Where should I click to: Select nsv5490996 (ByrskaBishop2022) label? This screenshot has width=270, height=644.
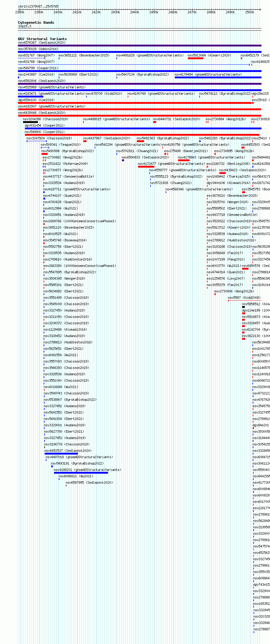(68, 151)
